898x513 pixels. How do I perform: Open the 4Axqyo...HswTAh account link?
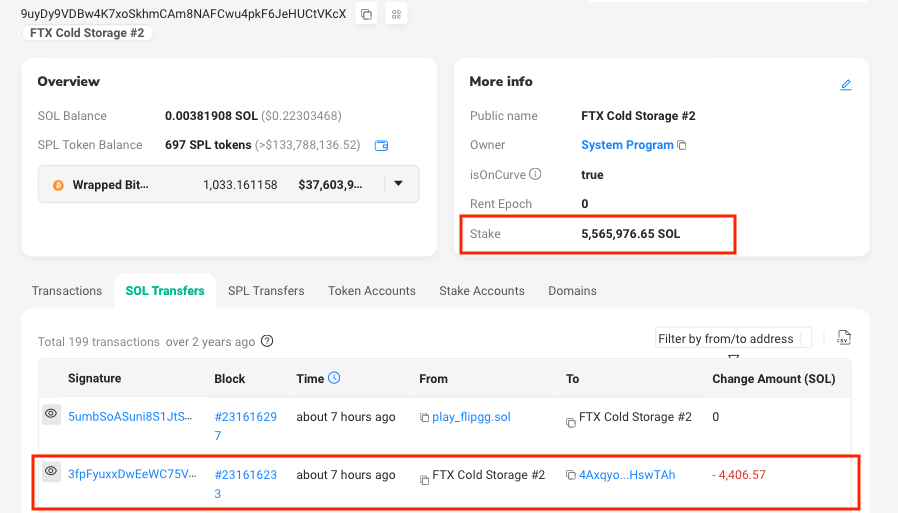point(627,475)
